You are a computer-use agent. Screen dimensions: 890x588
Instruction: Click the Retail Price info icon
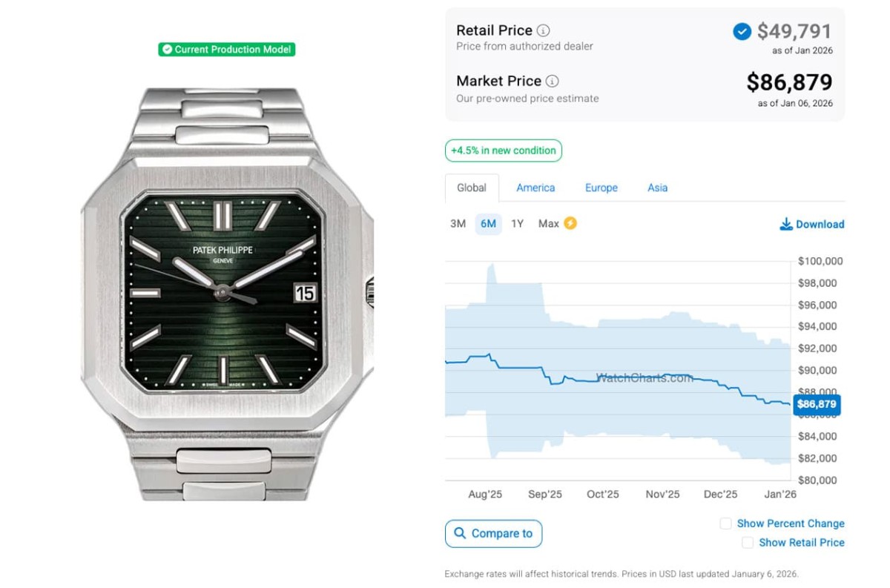click(544, 31)
